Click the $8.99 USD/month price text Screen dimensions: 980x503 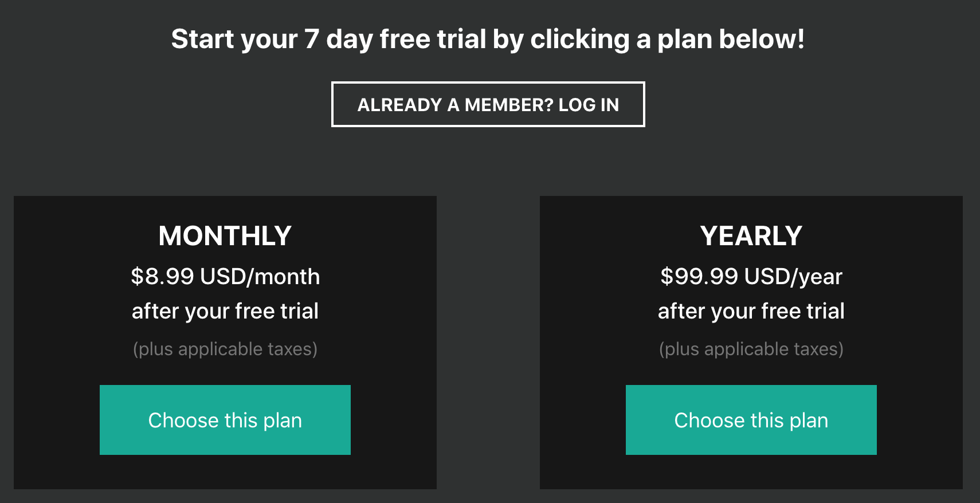pyautogui.click(x=225, y=277)
